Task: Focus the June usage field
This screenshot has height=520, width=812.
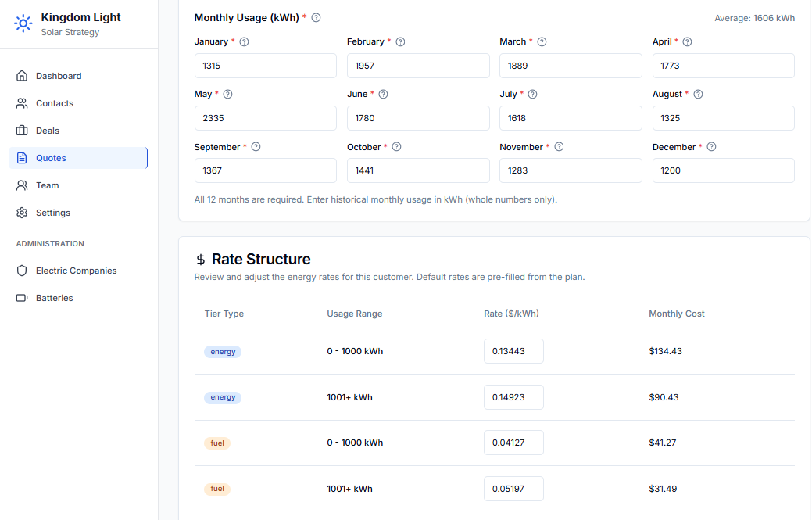Action: pos(418,118)
